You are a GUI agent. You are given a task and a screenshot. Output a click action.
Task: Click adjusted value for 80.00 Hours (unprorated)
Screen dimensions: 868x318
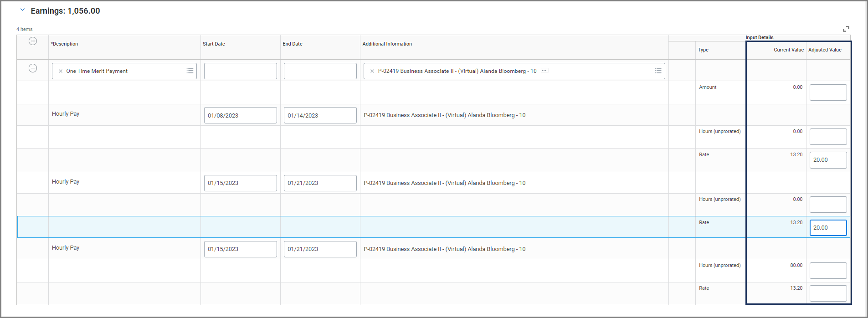click(x=828, y=271)
